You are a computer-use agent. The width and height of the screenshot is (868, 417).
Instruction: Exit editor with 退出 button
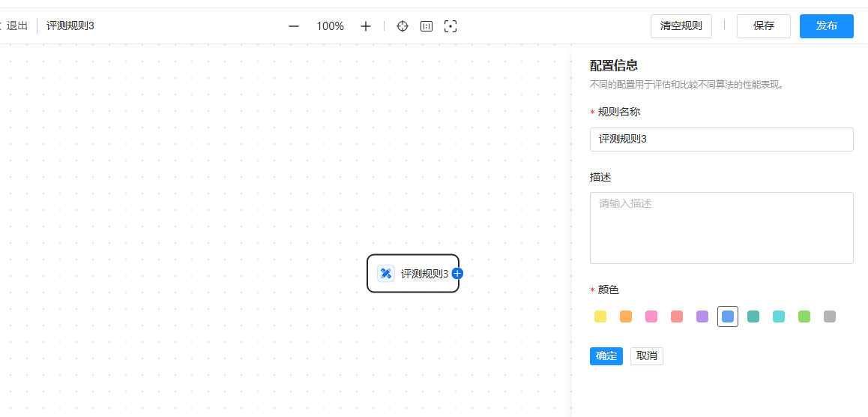pos(16,26)
